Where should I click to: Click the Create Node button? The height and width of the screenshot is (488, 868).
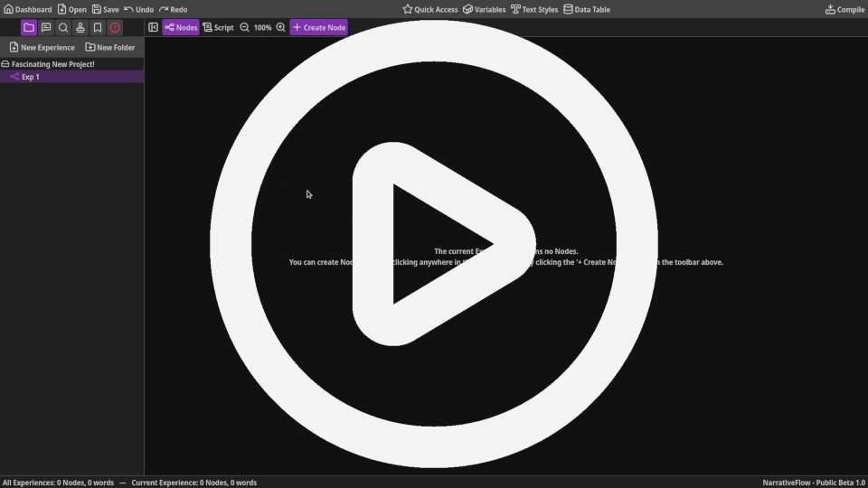pos(319,28)
